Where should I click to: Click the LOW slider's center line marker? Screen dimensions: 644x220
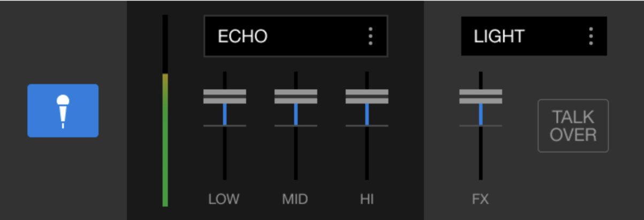pyautogui.click(x=225, y=126)
